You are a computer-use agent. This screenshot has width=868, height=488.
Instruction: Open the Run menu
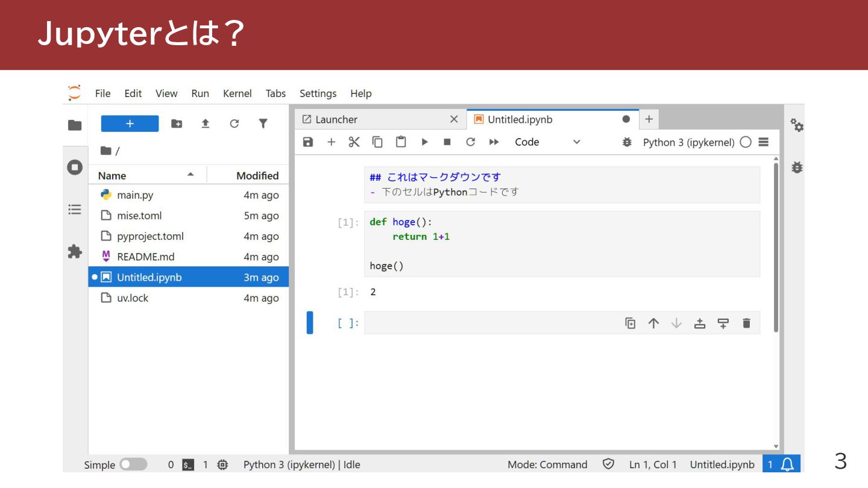tap(200, 93)
